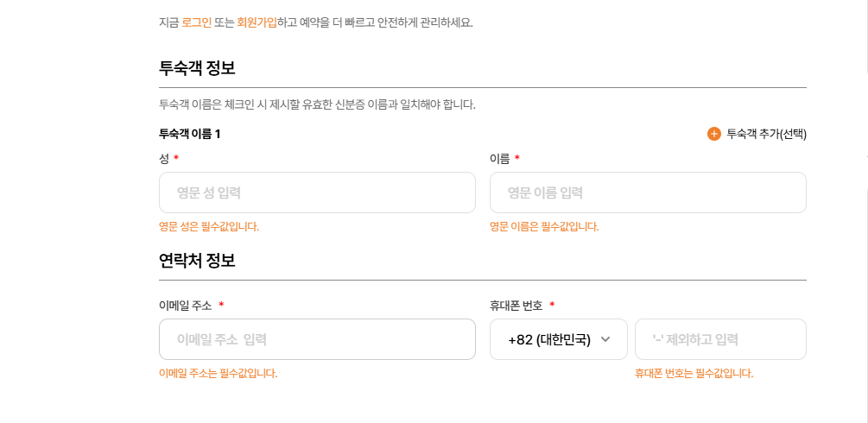The image size is (868, 423).
Task: Click the 휴대폰 번호는 필수값입니다 error message
Action: [694, 374]
